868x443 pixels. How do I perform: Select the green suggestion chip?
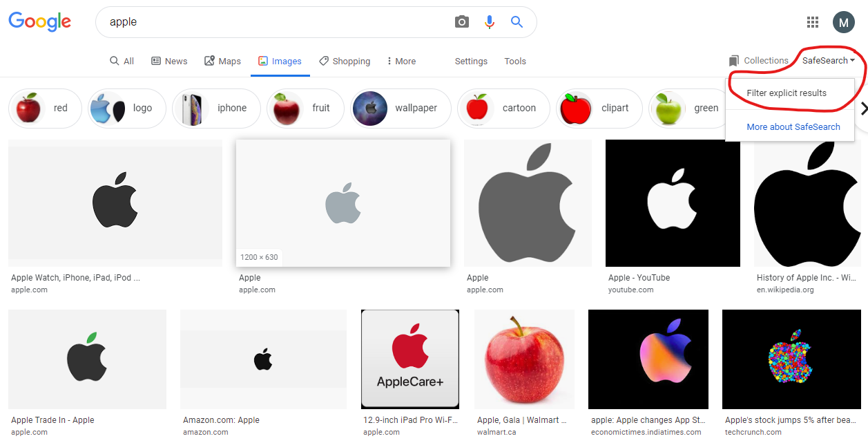point(686,109)
